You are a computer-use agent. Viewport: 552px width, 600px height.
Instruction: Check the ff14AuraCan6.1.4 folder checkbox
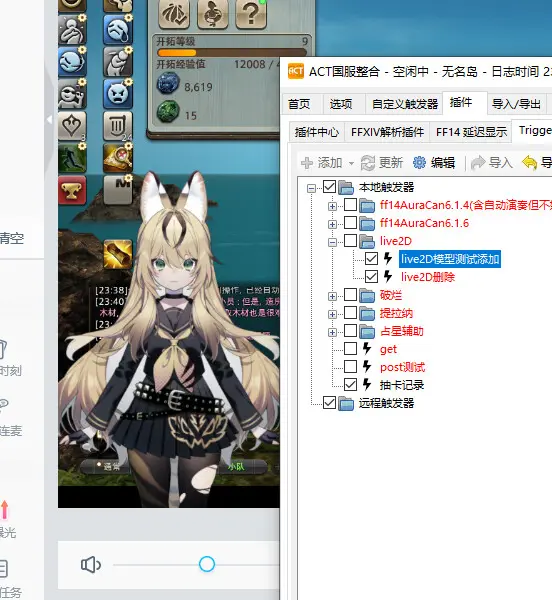[x=350, y=205]
